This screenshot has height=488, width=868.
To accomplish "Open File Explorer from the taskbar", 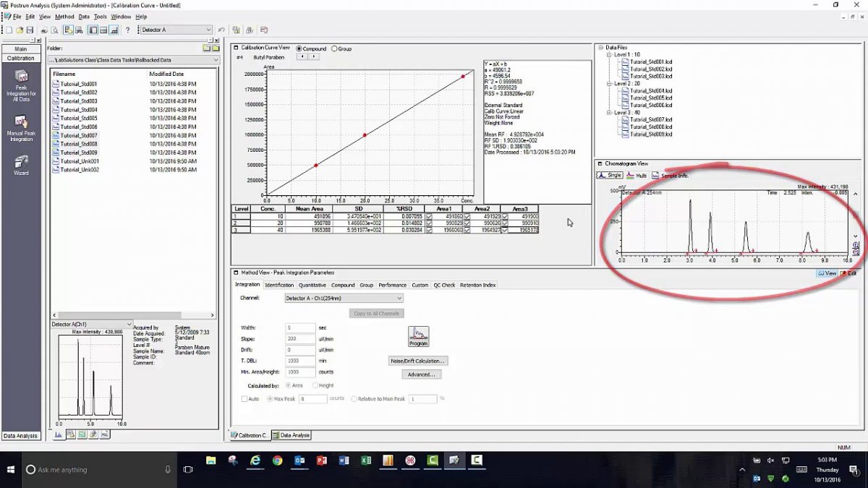I will click(210, 460).
